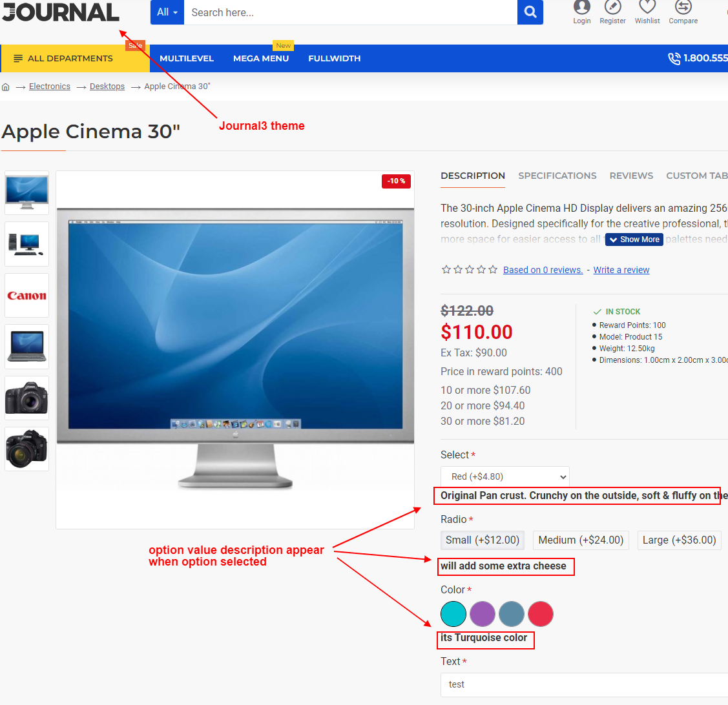
Task: Click the Register pencil icon
Action: click(613, 7)
